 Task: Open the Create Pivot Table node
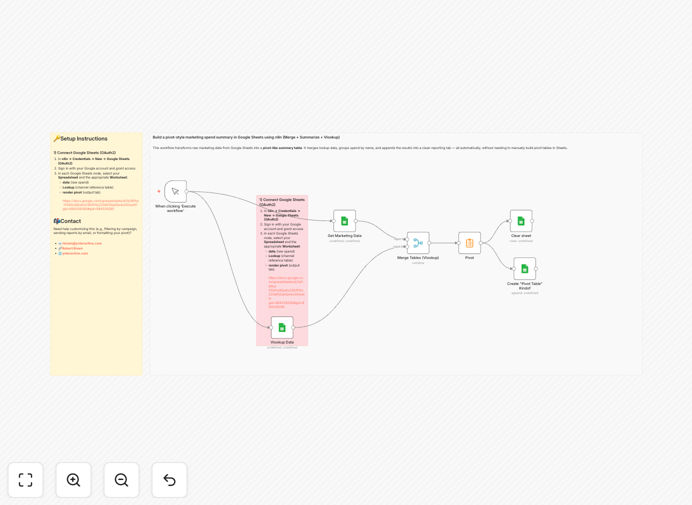coord(525,268)
